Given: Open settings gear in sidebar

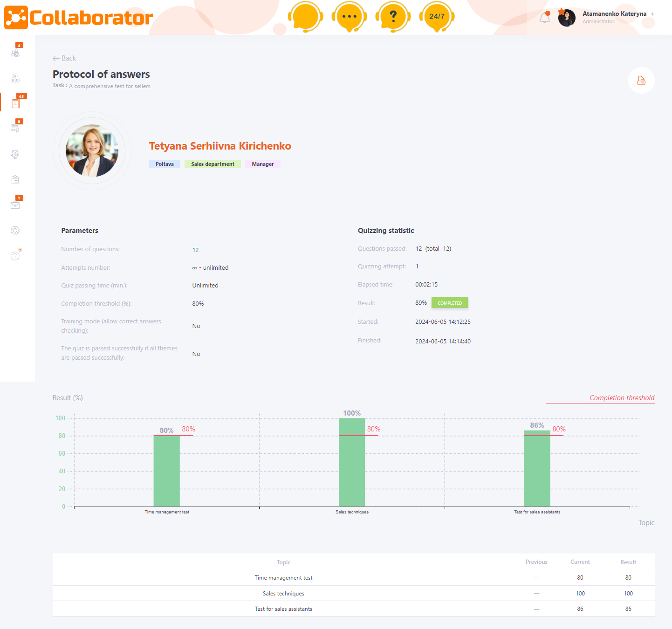Looking at the screenshot, I should [15, 230].
